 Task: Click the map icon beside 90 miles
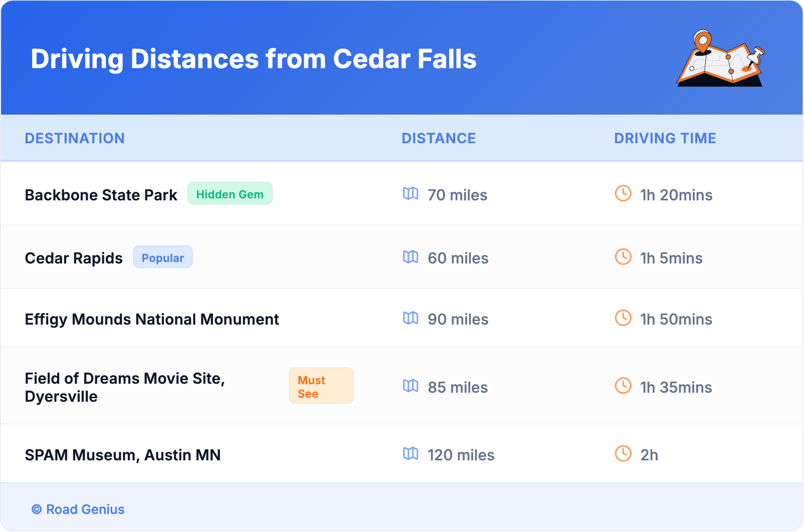click(411, 318)
